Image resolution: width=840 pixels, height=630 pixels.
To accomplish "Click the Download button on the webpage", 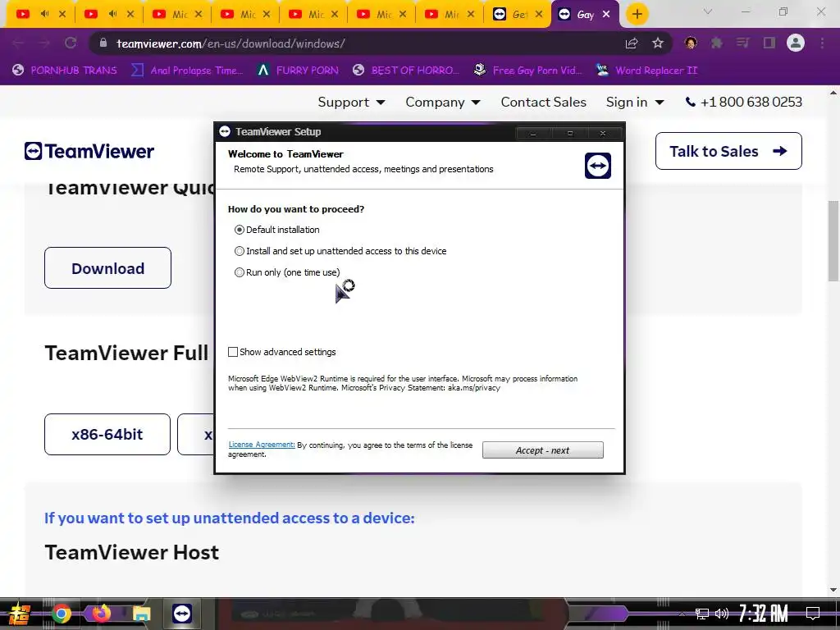I will [107, 268].
